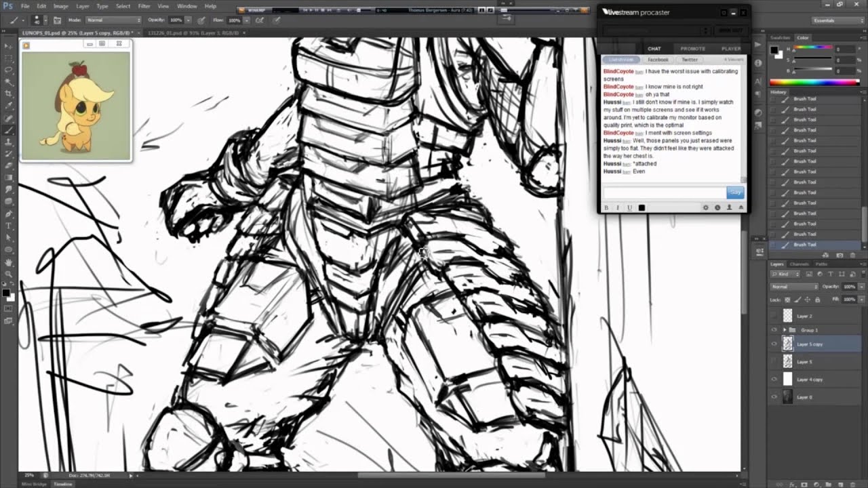Click underline formatting in chat
The image size is (868, 488).
[x=629, y=207]
